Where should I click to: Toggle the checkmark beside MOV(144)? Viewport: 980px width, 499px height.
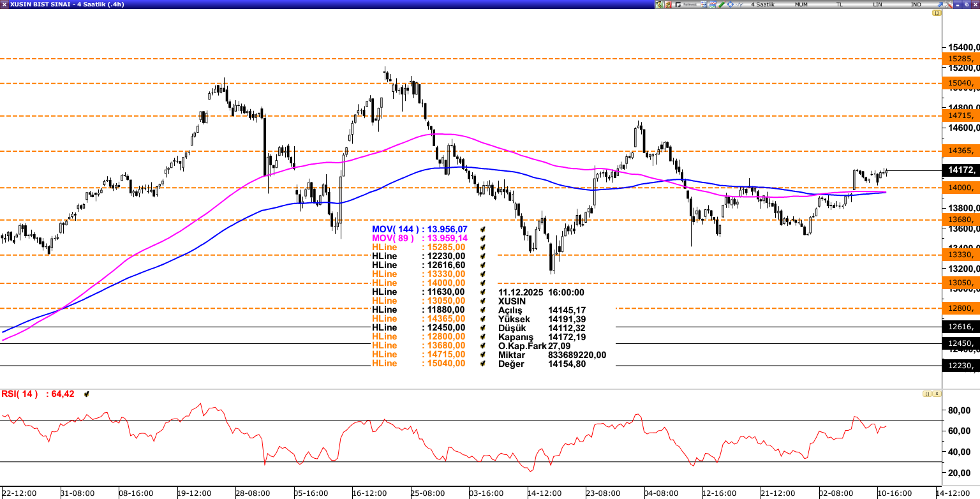pos(484,229)
